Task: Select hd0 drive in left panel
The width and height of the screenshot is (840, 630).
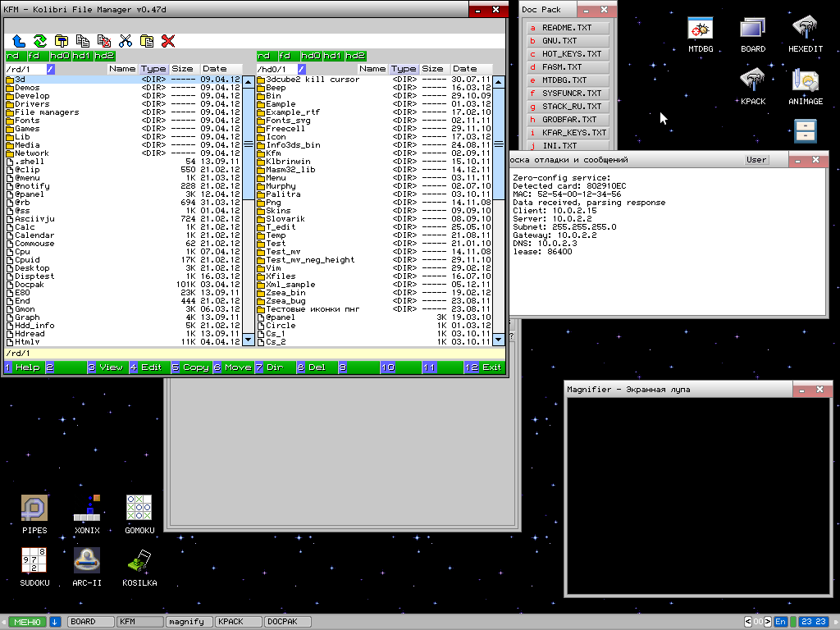Action: click(x=60, y=56)
